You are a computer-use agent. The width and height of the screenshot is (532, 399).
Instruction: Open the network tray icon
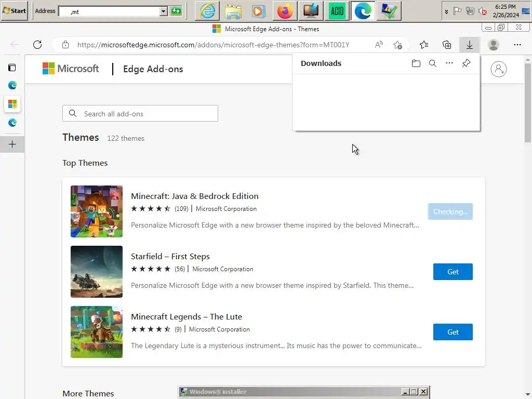point(470,11)
